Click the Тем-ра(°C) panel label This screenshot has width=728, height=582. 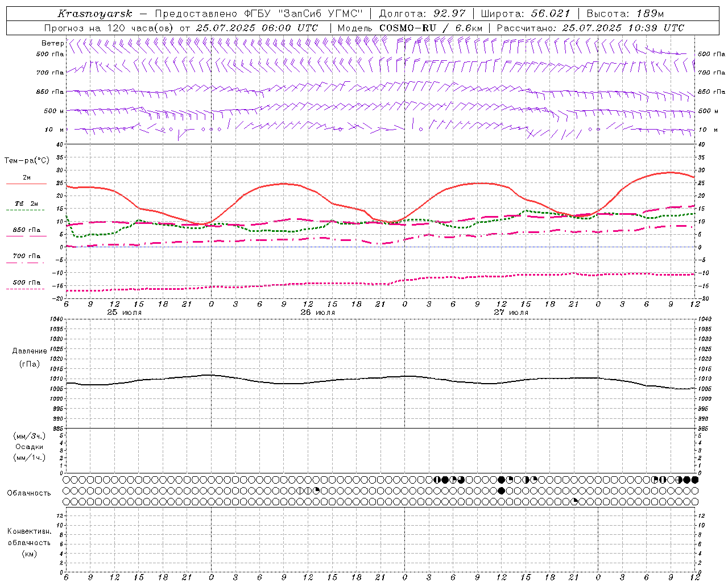pos(27,161)
